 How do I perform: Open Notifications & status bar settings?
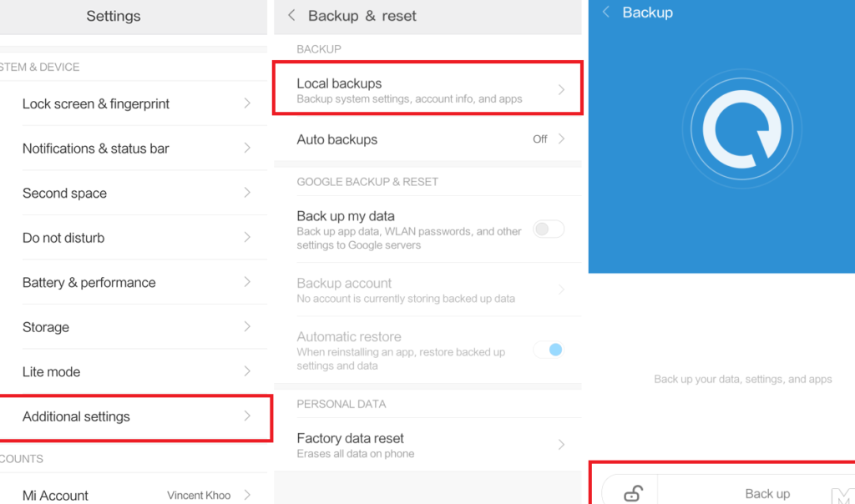click(134, 149)
